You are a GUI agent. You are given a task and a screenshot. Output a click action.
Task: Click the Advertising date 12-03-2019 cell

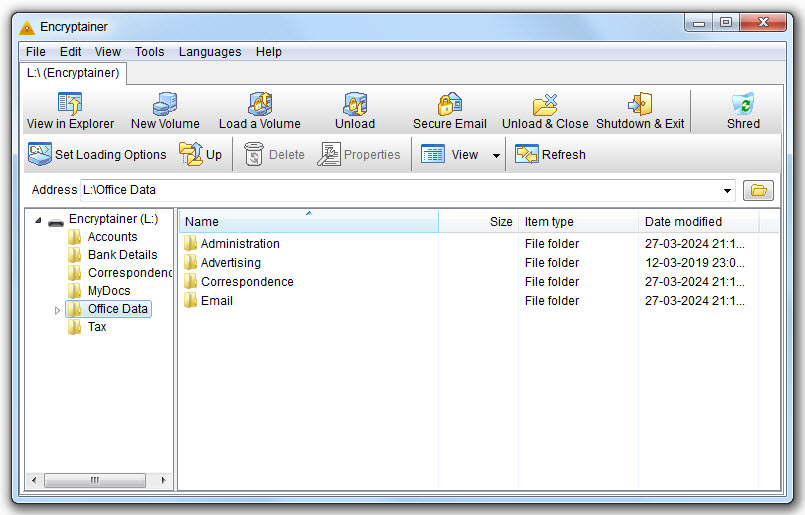coord(694,262)
